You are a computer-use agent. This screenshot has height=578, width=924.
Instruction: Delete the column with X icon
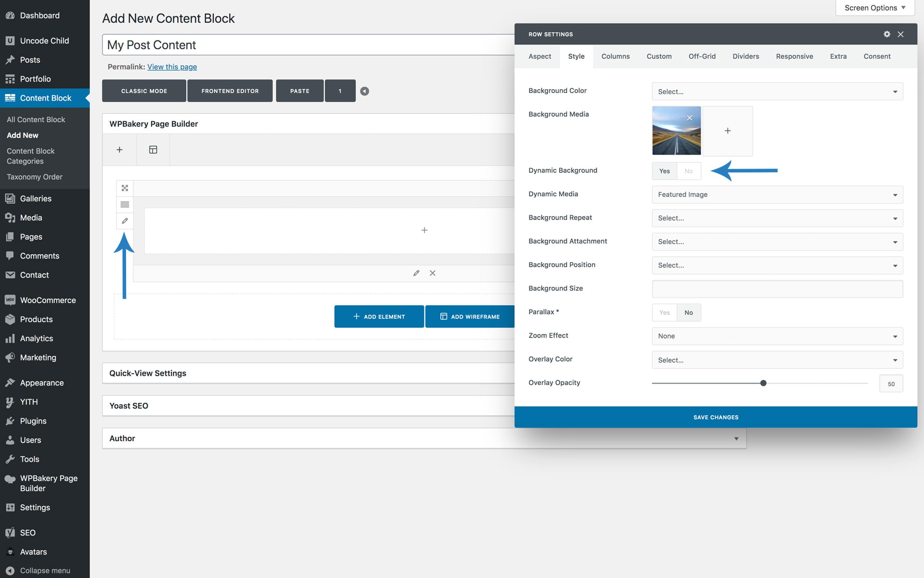coord(433,273)
